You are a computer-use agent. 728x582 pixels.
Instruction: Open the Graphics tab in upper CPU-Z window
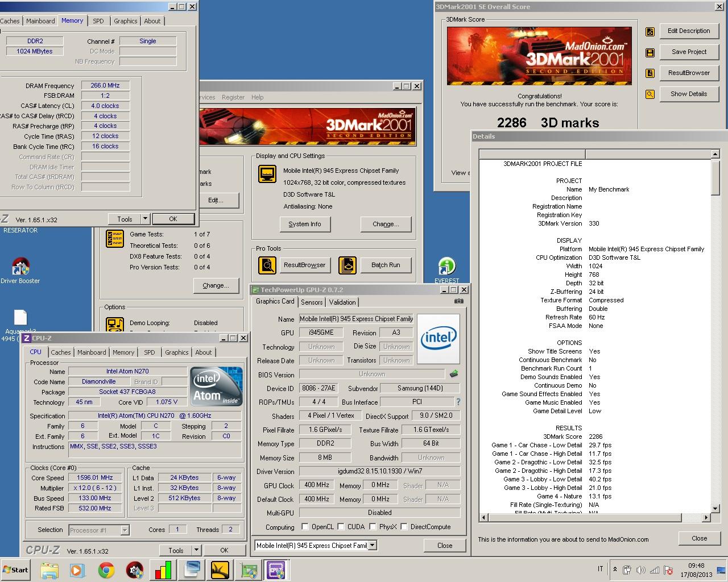coord(126,21)
